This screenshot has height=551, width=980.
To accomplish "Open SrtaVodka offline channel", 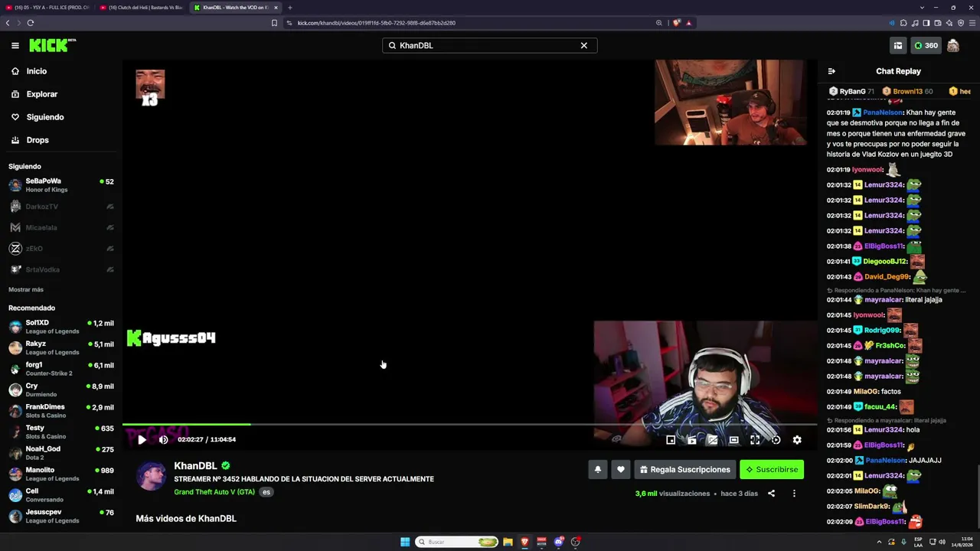I will (x=61, y=269).
